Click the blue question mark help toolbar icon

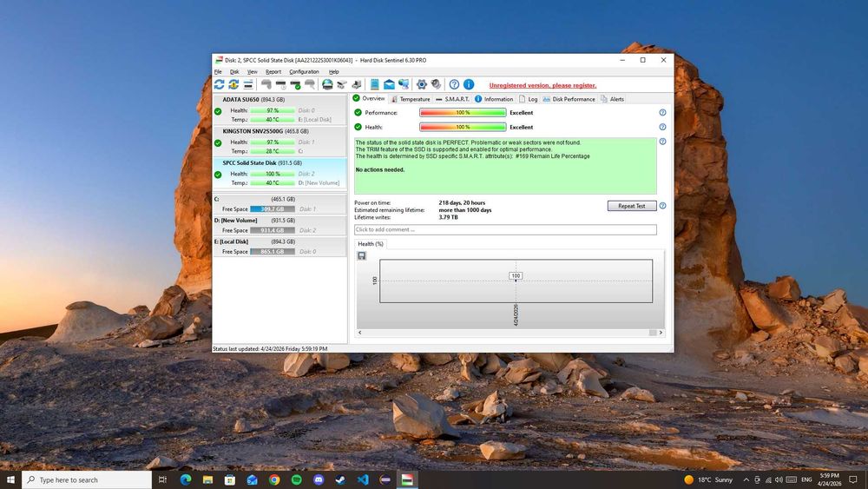454,84
